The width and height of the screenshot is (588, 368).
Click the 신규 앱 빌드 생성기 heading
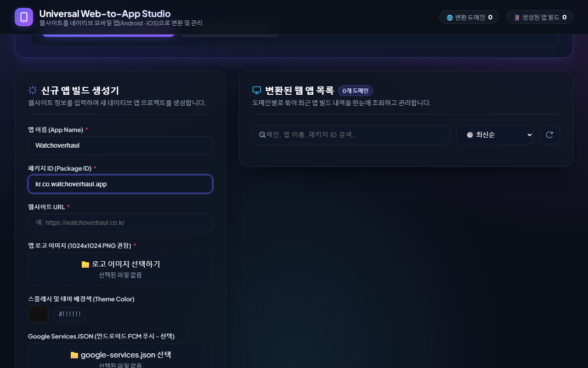pos(80,90)
